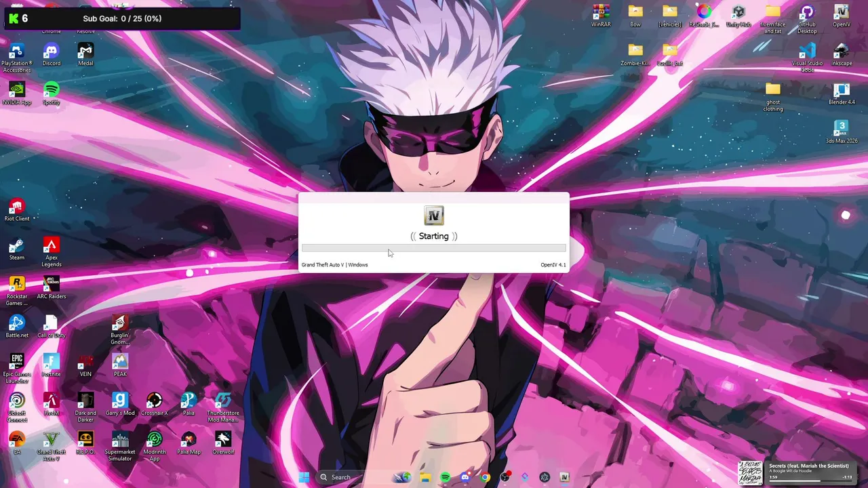Select the Grand Theft Auto V shortcut
Screen dimensions: 868x488
(52, 447)
